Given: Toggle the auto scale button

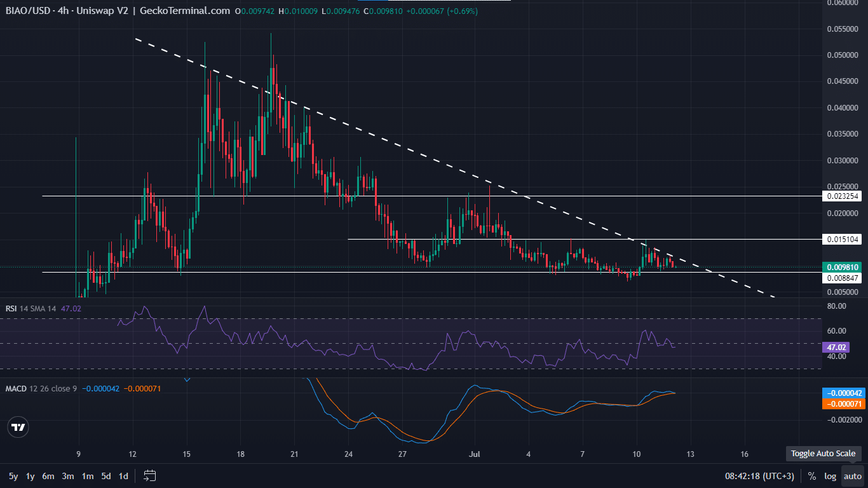Looking at the screenshot, I should click(x=853, y=476).
